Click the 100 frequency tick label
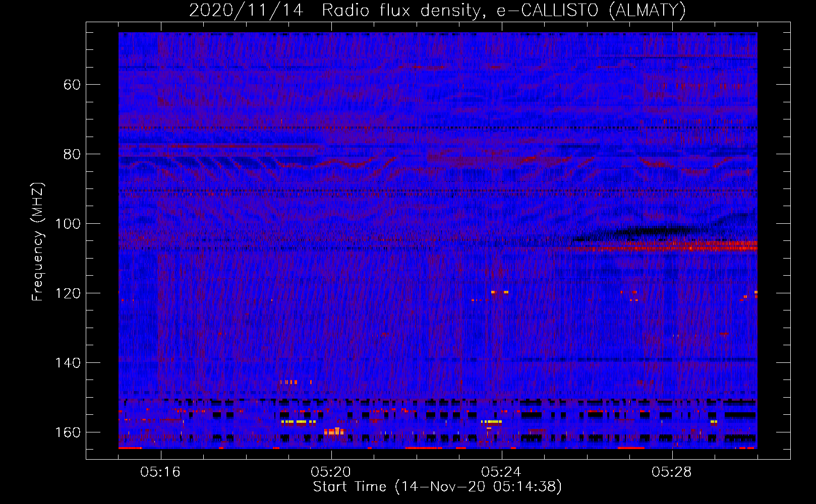This screenshot has width=816, height=504. coord(68,223)
